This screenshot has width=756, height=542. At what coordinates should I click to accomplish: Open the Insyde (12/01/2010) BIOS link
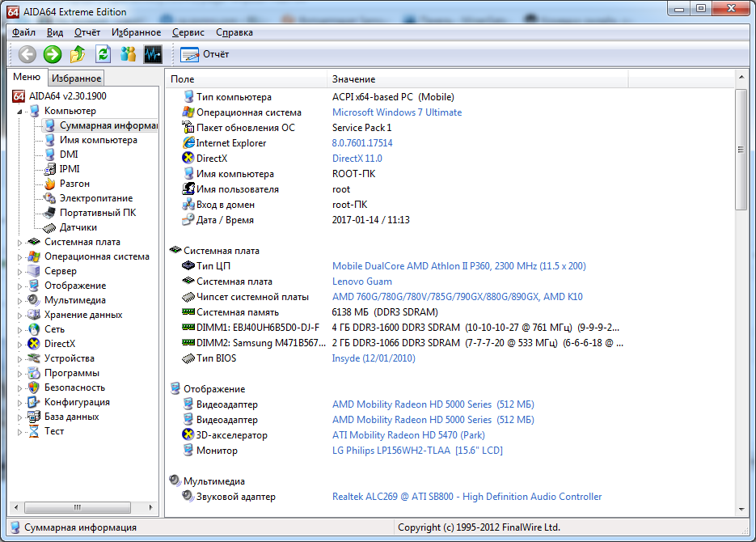pos(374,358)
